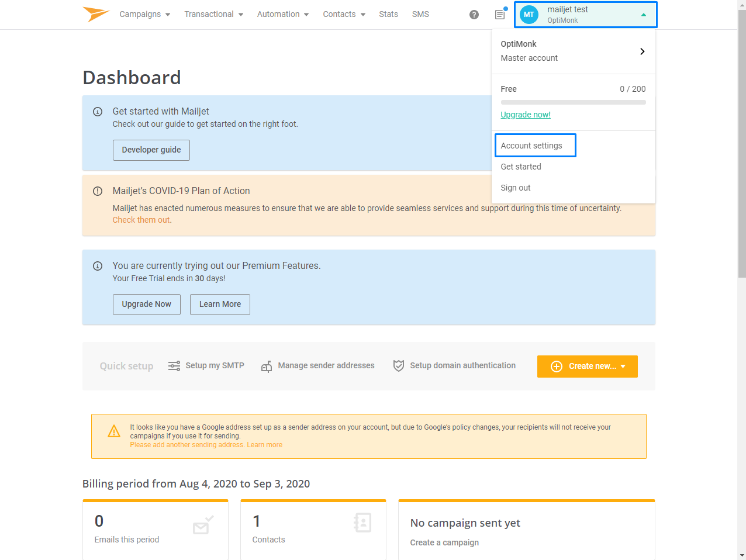The width and height of the screenshot is (746, 560).
Task: Open the Developer guide
Action: point(151,150)
